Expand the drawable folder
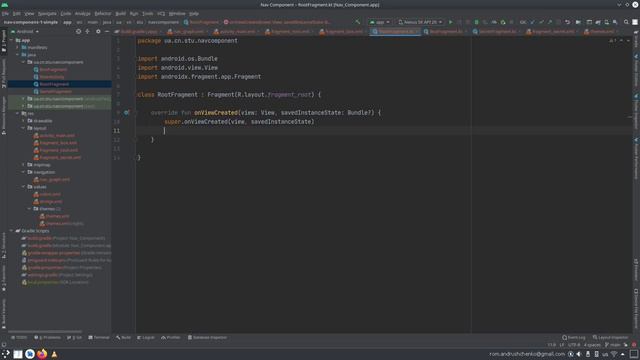640x360 pixels. 23,121
